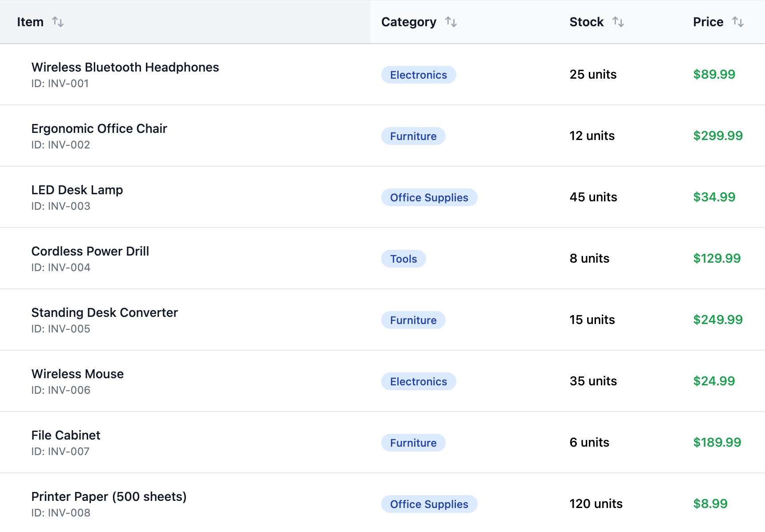The width and height of the screenshot is (765, 532).
Task: Click the sort arrows icon beside Price
Action: pos(738,22)
